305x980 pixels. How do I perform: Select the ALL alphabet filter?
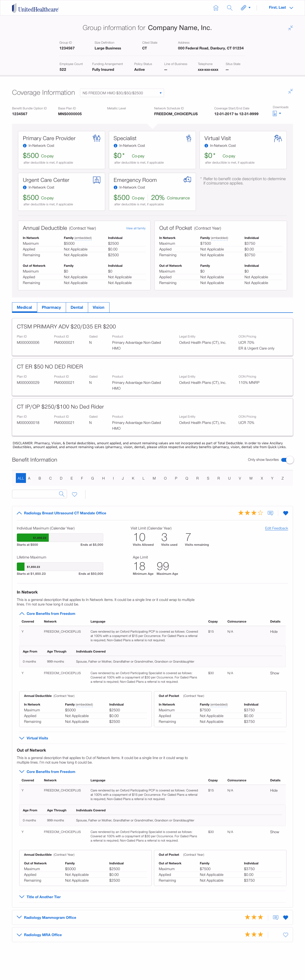(21, 478)
